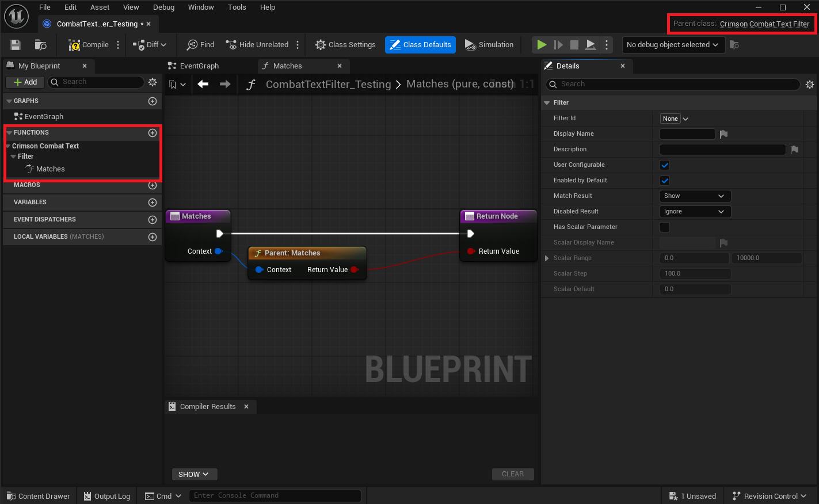Open the Compile options three-dot menu

pyautogui.click(x=118, y=45)
